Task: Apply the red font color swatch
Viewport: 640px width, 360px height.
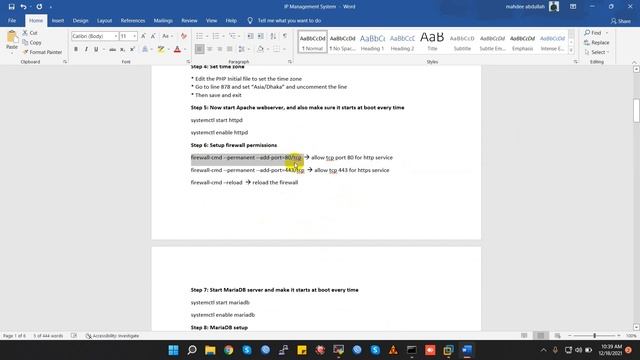Action: [x=177, y=49]
